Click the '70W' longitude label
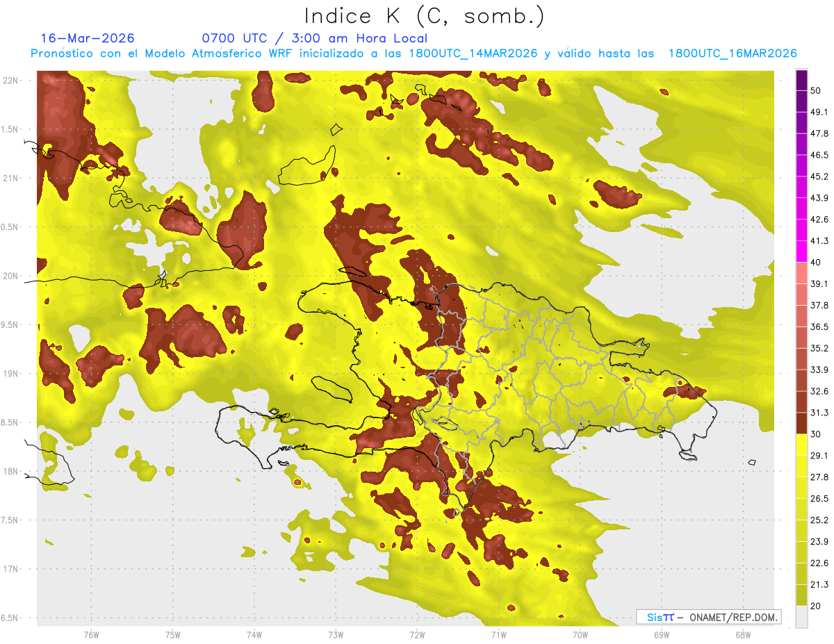 [x=580, y=635]
